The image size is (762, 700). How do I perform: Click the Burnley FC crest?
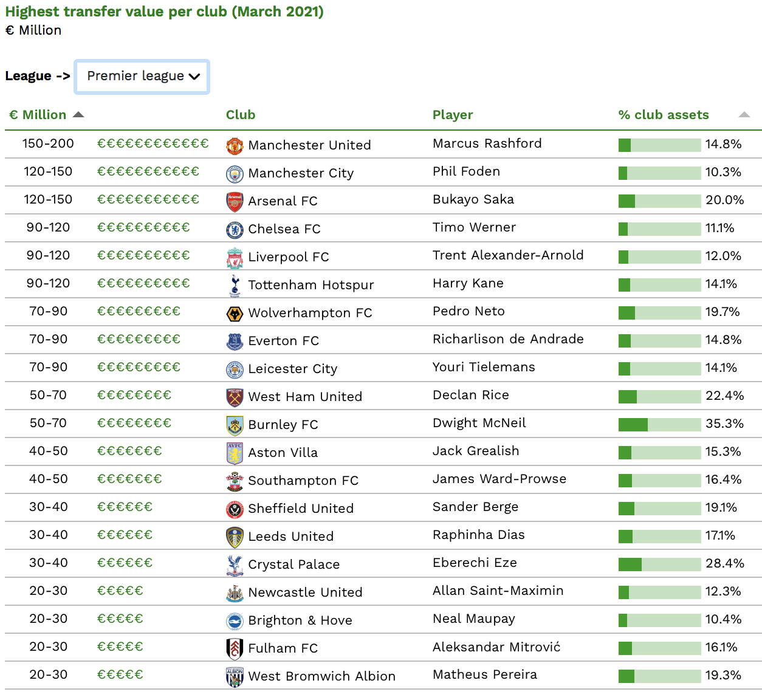click(x=235, y=425)
